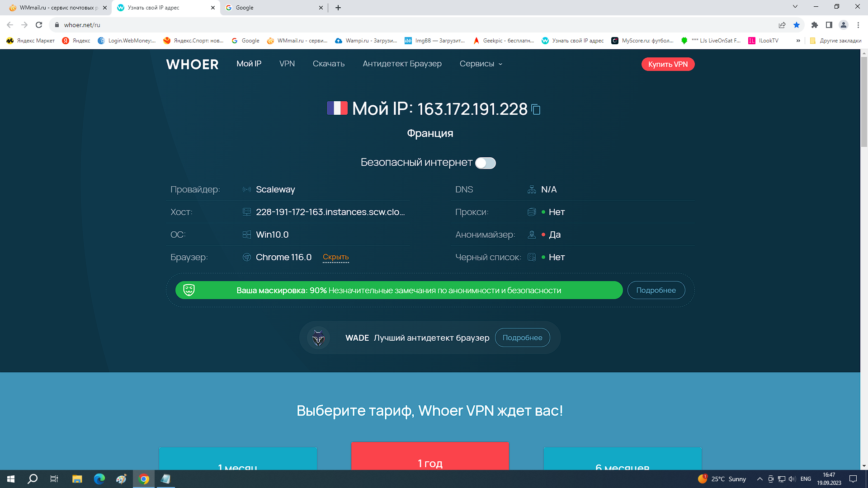Screen dimensions: 868x488
Task: Click the IP address 163.172.191.228 text
Action: 472,109
